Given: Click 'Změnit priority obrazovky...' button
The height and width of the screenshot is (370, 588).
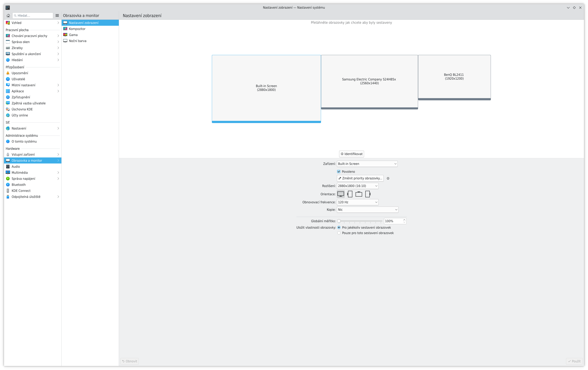Looking at the screenshot, I should point(360,178).
